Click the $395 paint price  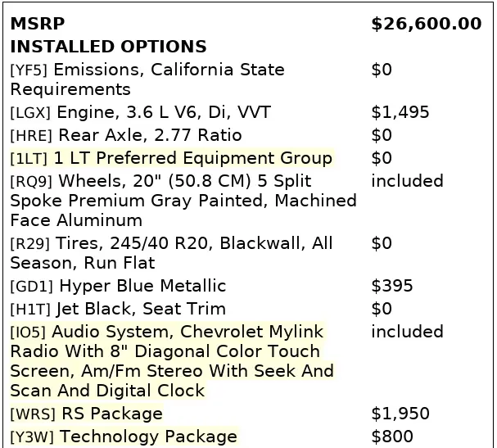[392, 286]
